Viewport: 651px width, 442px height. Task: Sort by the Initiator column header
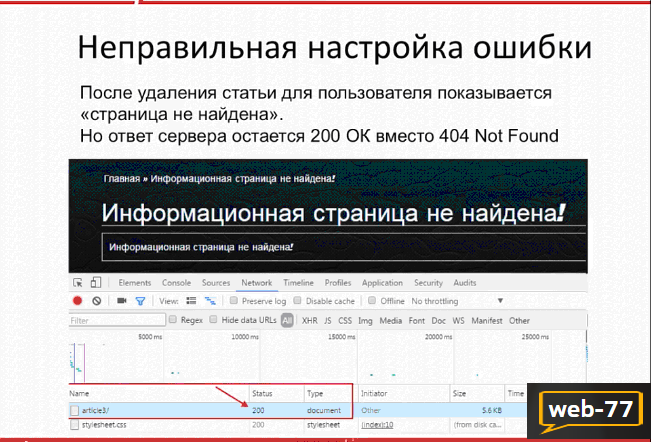pos(404,393)
